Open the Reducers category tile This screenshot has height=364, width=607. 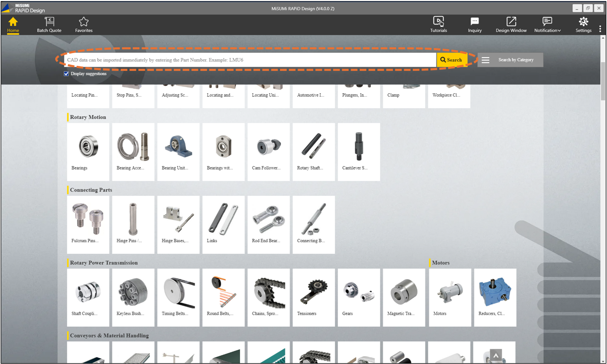coord(495,297)
